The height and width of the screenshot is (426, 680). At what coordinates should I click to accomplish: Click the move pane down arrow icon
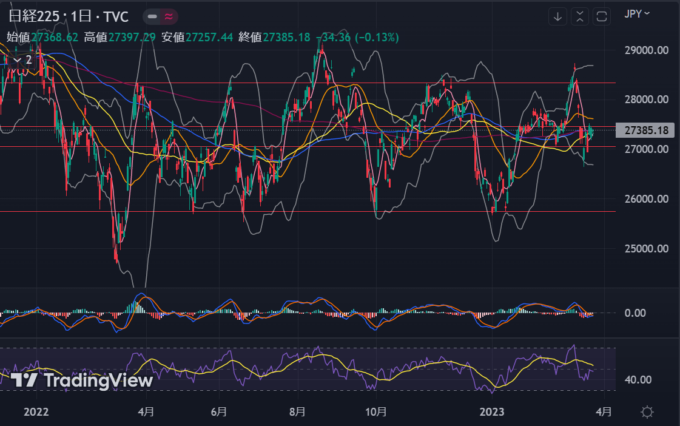[557, 16]
